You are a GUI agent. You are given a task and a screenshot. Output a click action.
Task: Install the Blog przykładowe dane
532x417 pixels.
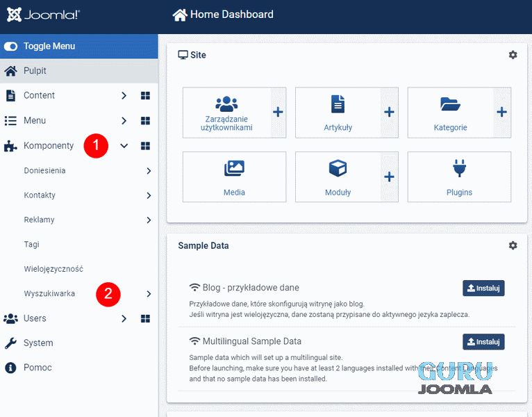(483, 288)
